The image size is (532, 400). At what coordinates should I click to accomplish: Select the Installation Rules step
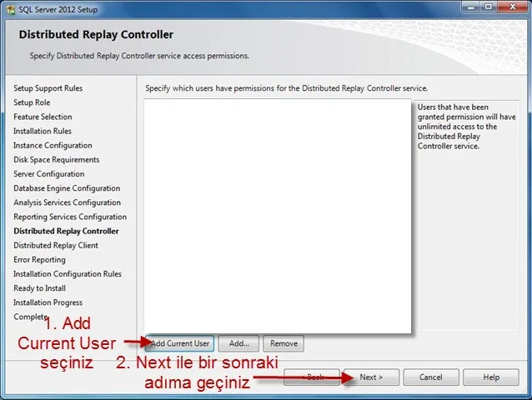click(x=43, y=131)
